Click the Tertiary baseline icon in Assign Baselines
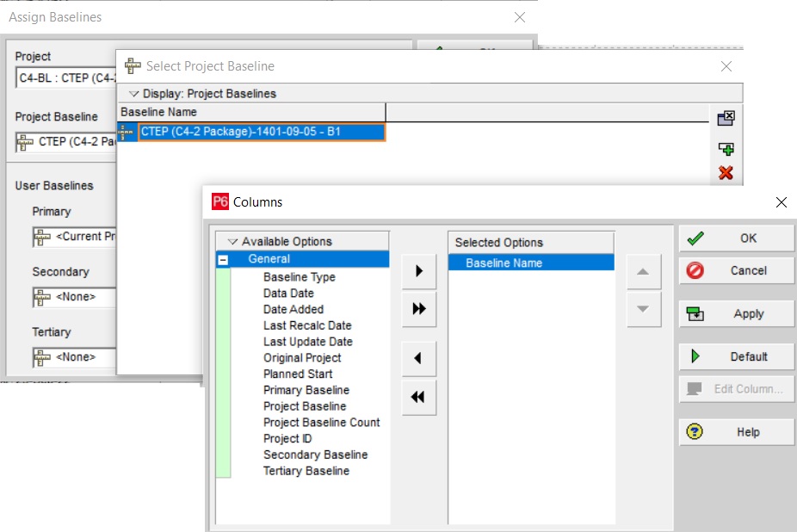The width and height of the screenshot is (797, 532). pos(42,357)
